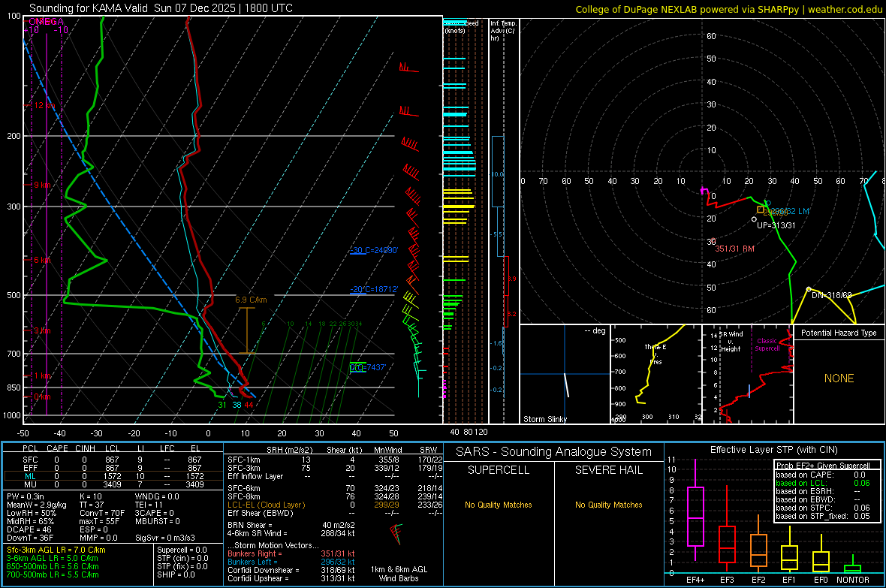This screenshot has width=886, height=588.
Task: Select the "UP=313/31" hodograph label
Action: point(776,225)
